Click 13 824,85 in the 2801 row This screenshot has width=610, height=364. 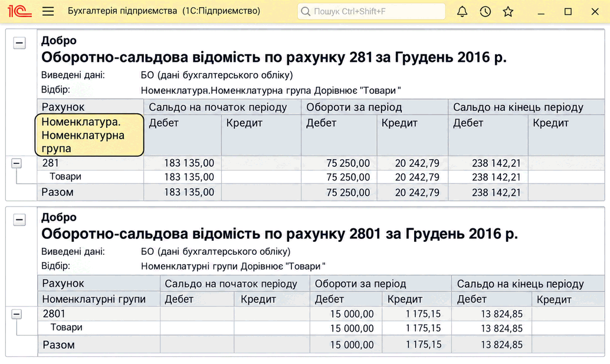pyautogui.click(x=502, y=314)
